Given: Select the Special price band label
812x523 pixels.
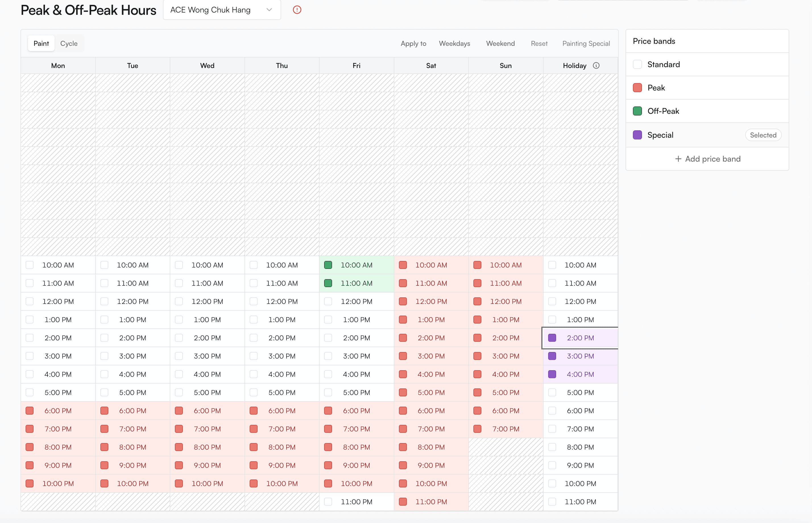Looking at the screenshot, I should (x=660, y=135).
